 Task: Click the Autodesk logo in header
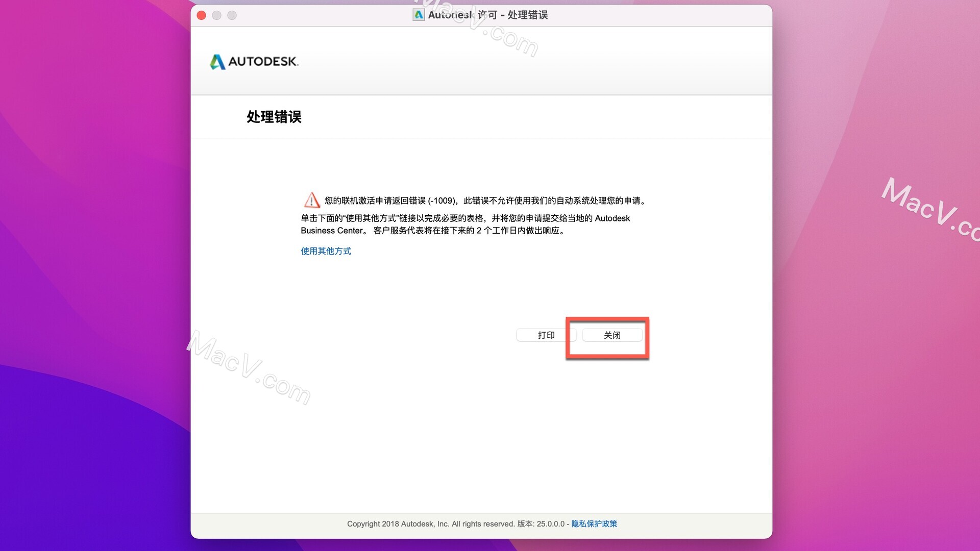pos(254,62)
